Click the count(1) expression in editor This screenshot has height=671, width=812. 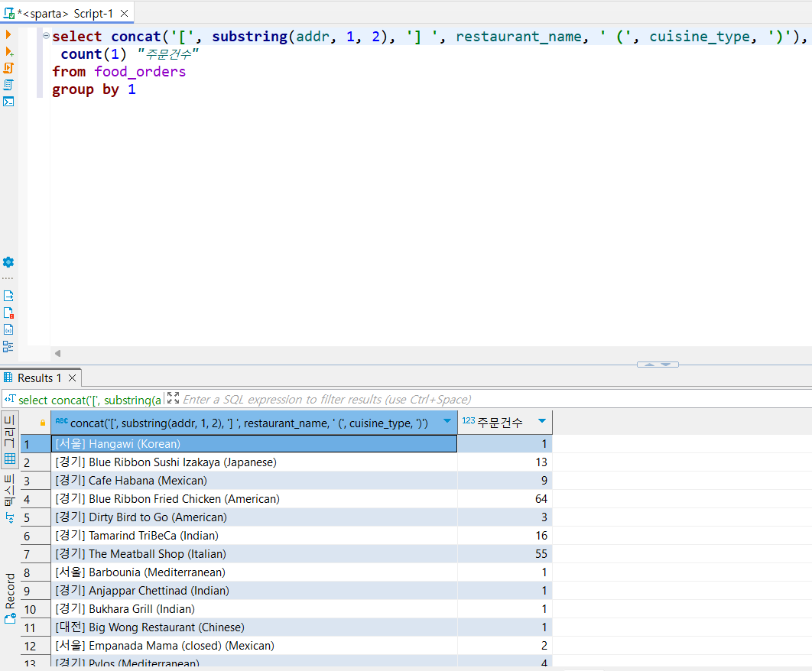93,53
